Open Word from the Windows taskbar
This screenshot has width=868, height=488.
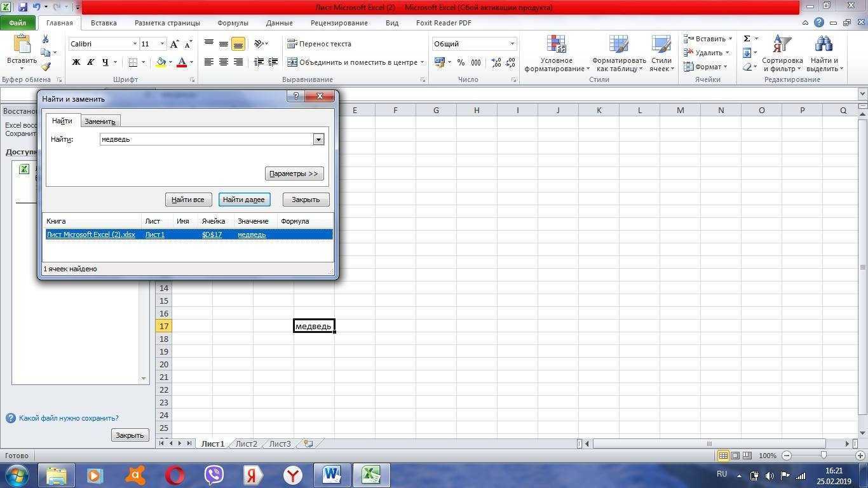point(332,475)
